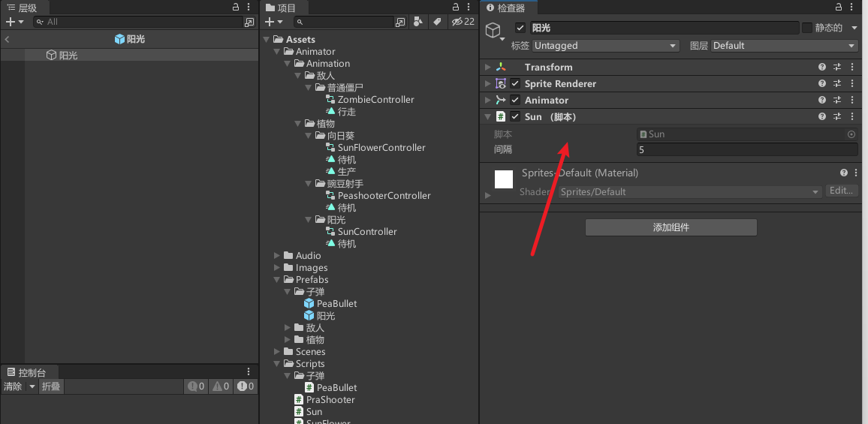Click search by type icon in Project
868x424 pixels.
point(417,23)
